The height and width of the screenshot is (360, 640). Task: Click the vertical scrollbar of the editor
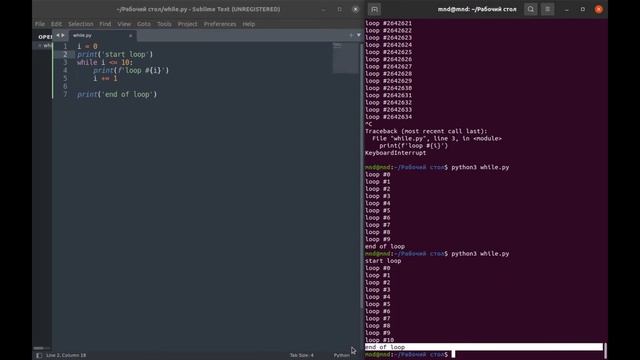point(361,176)
